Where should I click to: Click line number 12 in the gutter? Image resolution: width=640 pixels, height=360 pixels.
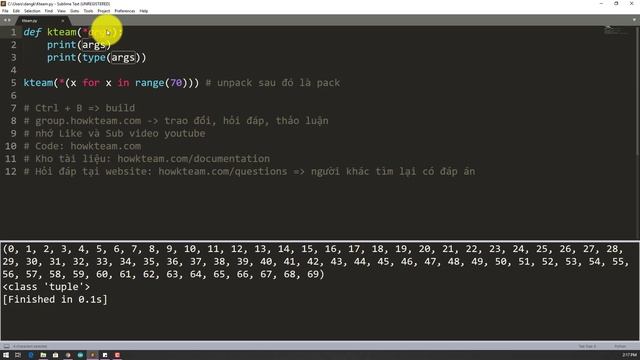(11, 171)
